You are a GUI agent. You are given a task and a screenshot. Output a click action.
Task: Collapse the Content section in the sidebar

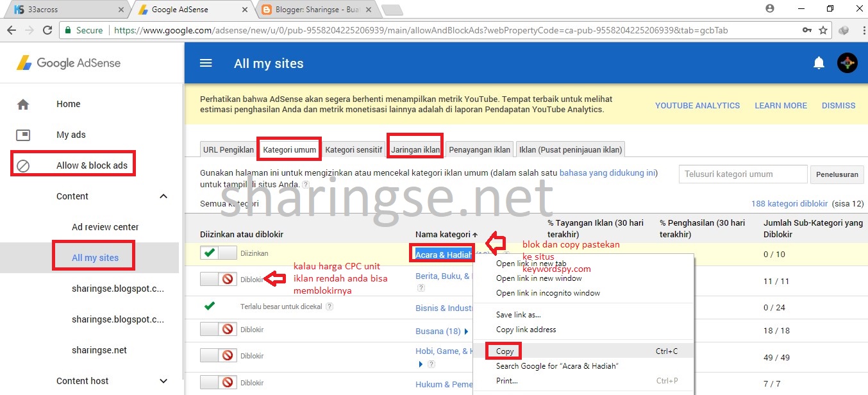tap(163, 196)
